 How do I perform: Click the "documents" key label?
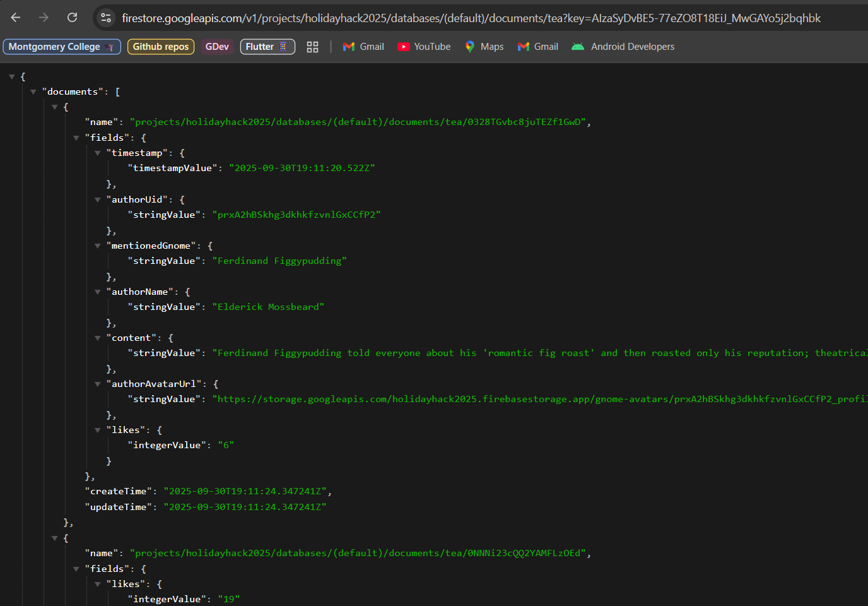[x=73, y=92]
